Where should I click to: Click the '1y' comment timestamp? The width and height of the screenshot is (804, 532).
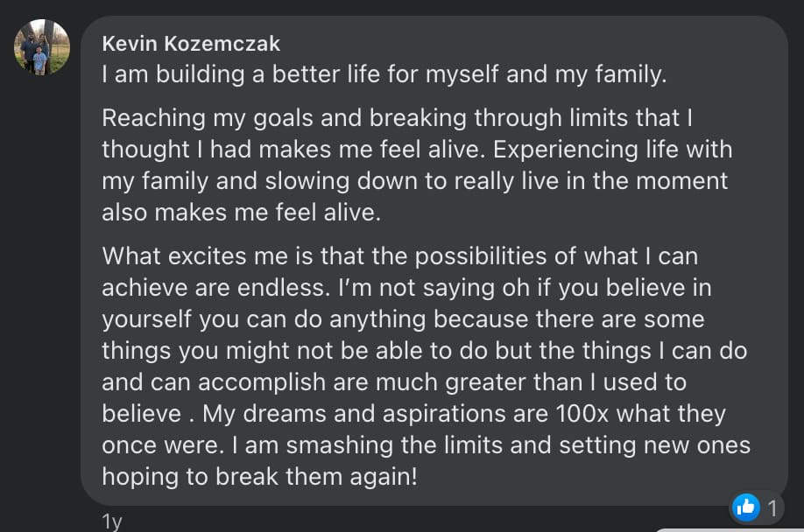112,521
